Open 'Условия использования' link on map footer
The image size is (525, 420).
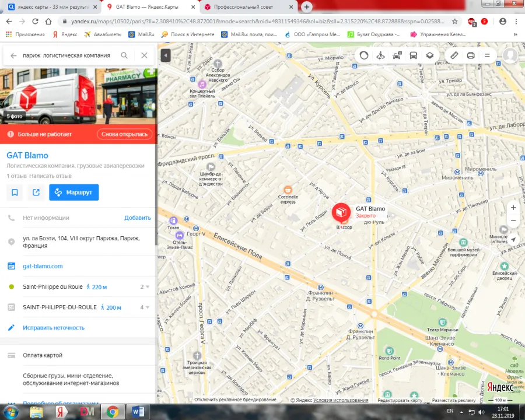(341, 400)
